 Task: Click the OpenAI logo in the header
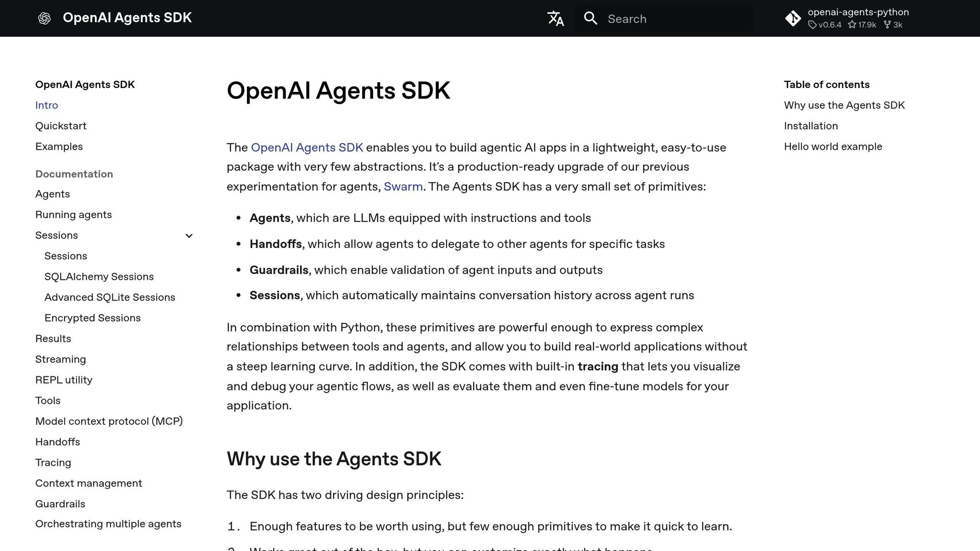[44, 18]
